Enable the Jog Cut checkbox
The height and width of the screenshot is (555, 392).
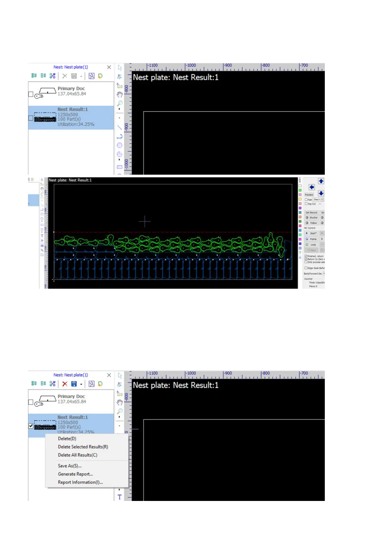tap(306, 204)
